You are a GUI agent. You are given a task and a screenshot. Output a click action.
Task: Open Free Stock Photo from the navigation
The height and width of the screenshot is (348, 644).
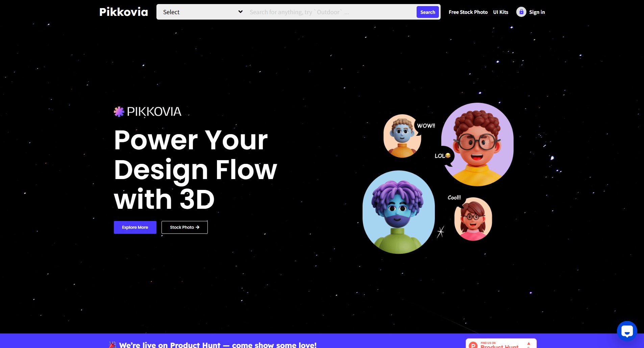468,12
